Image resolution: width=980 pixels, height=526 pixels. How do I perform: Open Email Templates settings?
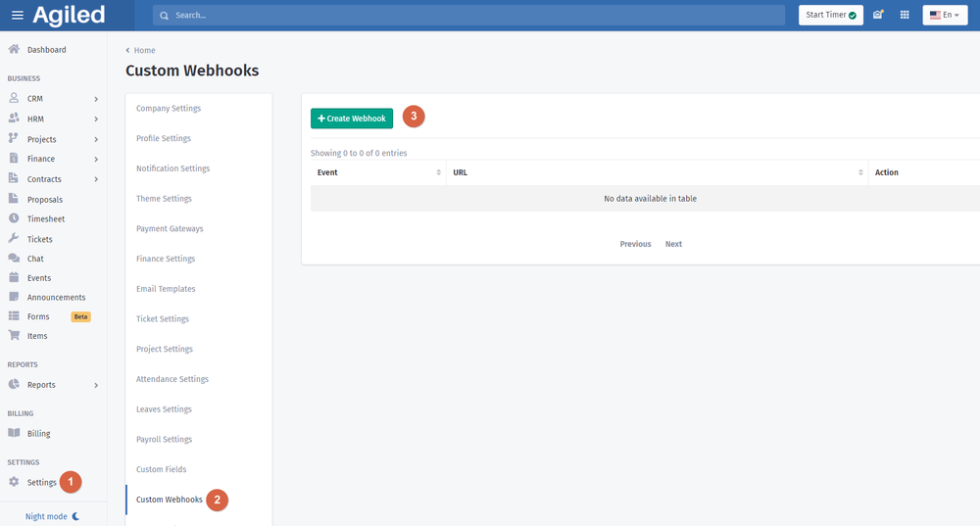(x=166, y=289)
